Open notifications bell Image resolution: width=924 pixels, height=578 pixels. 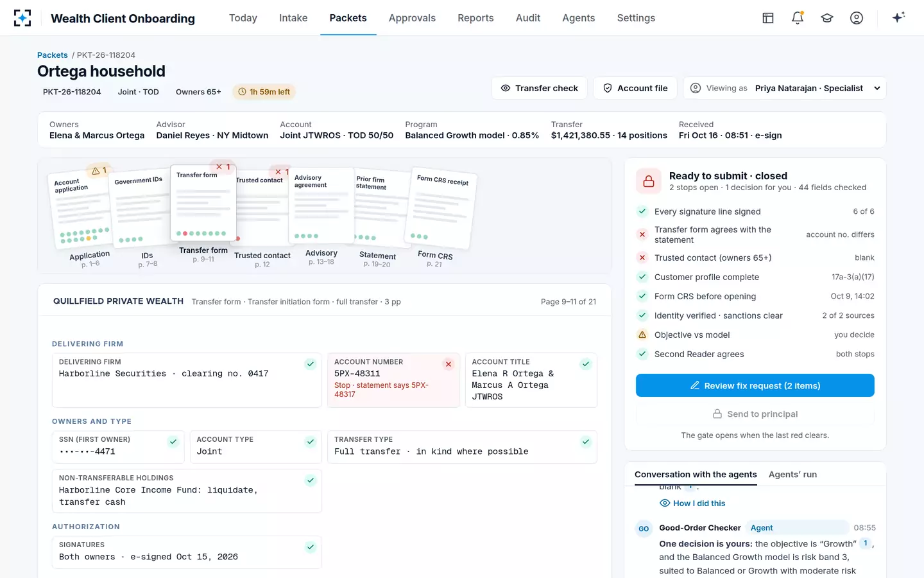pyautogui.click(x=798, y=18)
